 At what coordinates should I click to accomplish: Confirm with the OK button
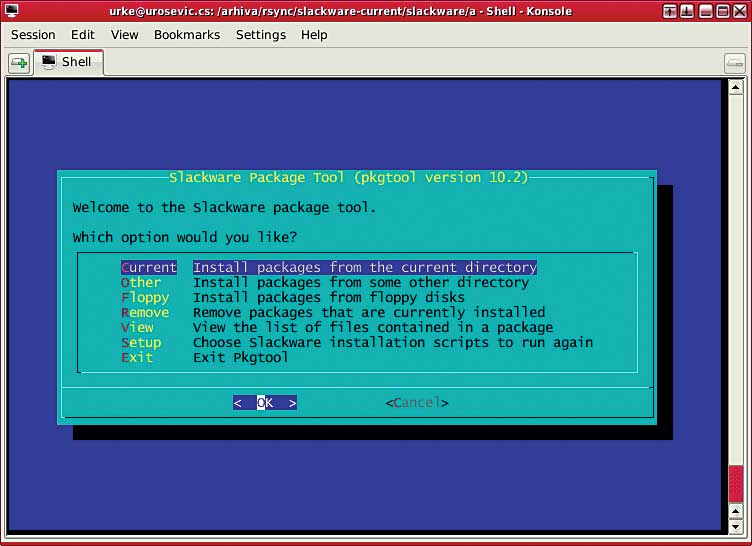265,403
